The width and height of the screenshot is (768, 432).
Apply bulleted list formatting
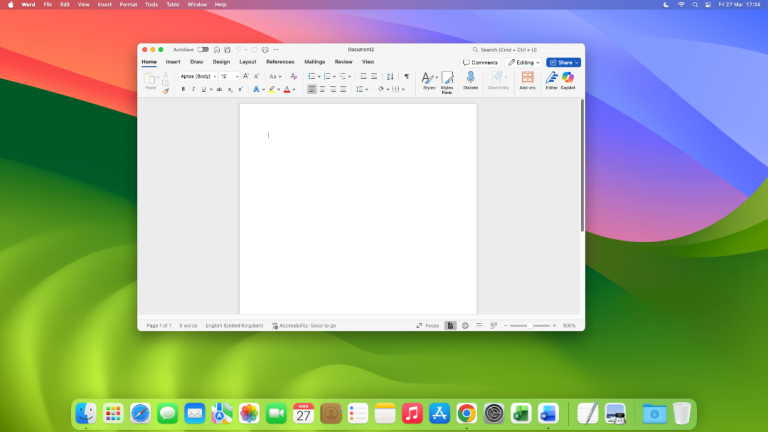pyautogui.click(x=311, y=76)
